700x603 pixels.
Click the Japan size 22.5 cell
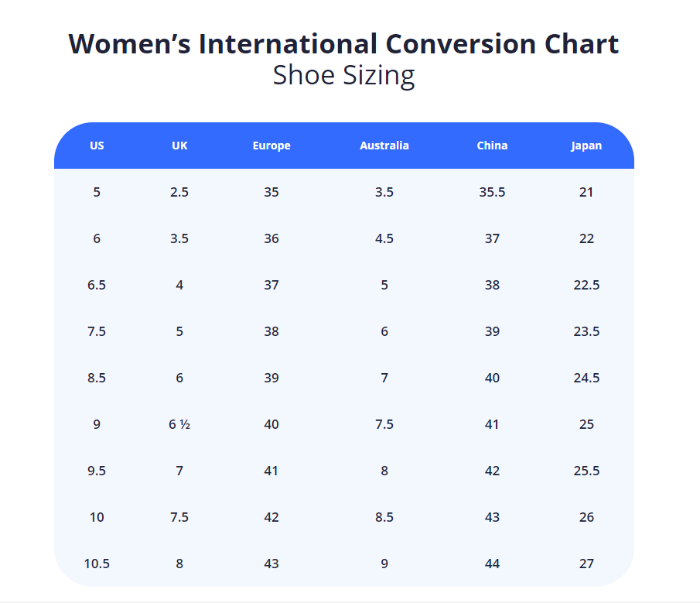[x=586, y=285]
